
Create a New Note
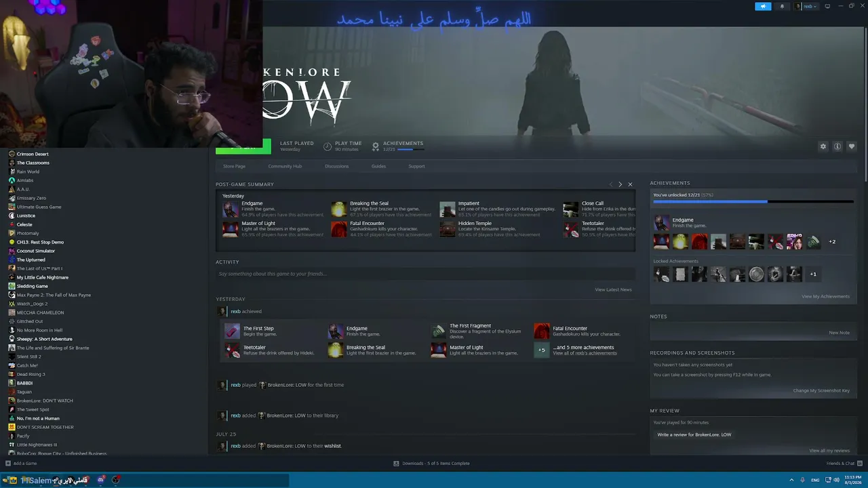839,333
